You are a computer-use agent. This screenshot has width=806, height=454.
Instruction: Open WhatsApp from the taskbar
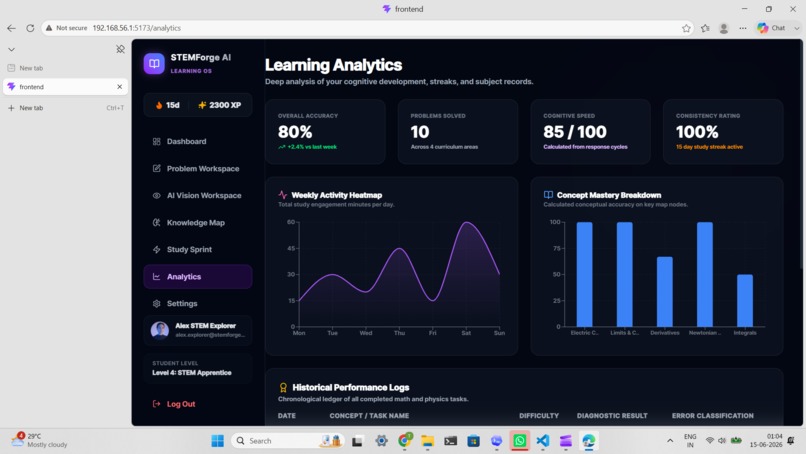[520, 441]
